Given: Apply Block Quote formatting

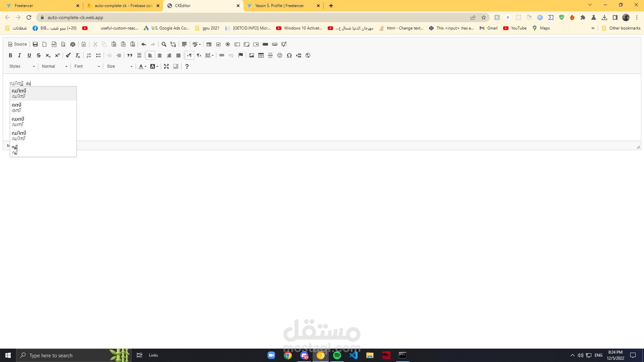Looking at the screenshot, I should coord(130,55).
